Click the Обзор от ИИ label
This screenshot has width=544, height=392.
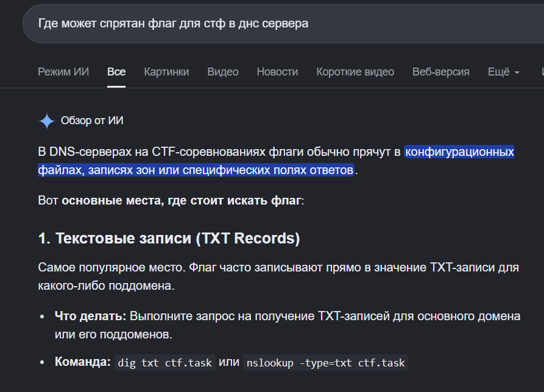coord(92,121)
